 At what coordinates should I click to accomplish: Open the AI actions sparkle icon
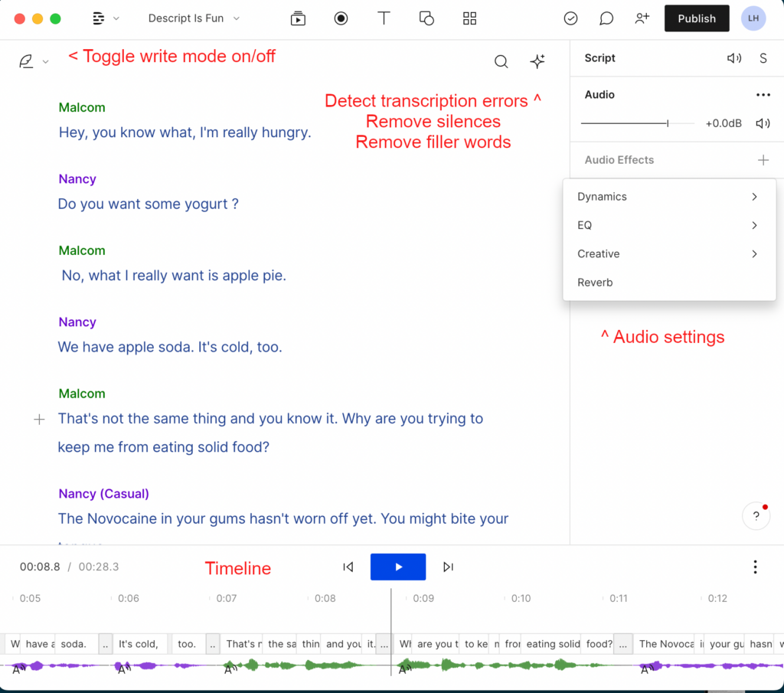click(537, 62)
